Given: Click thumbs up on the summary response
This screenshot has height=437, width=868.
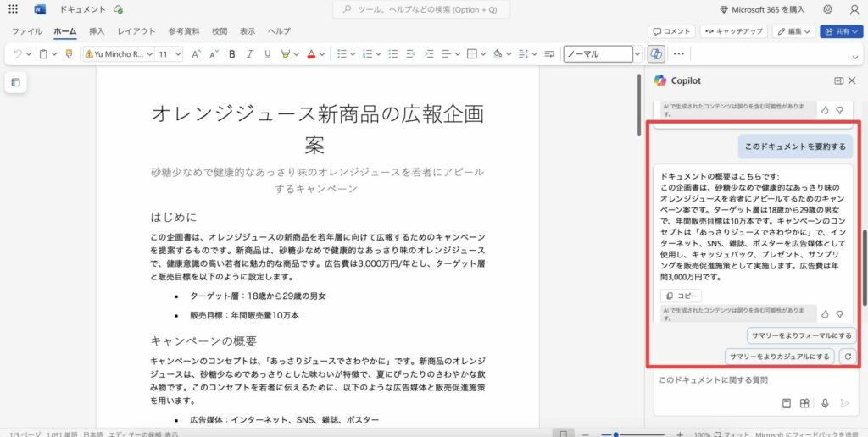Looking at the screenshot, I should (x=824, y=314).
